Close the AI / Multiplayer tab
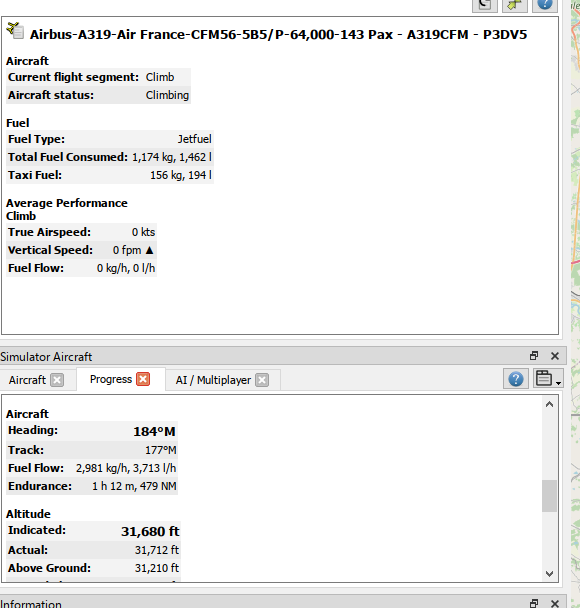This screenshot has width=580, height=608. click(262, 380)
